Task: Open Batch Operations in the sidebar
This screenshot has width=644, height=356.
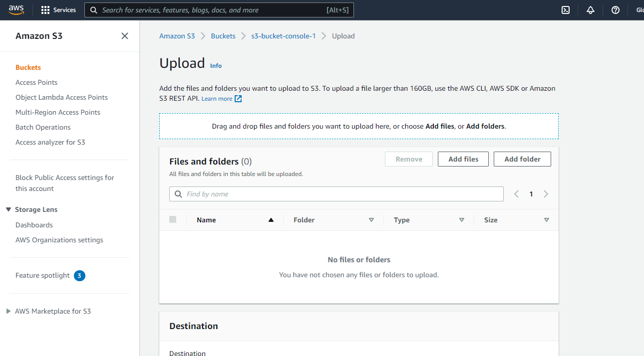Action: coord(43,127)
